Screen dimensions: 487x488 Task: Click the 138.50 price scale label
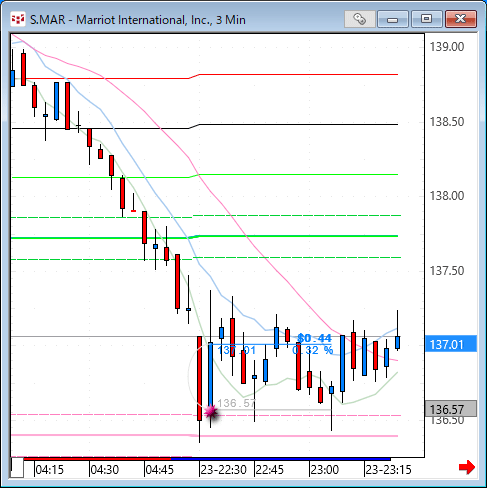pos(447,122)
